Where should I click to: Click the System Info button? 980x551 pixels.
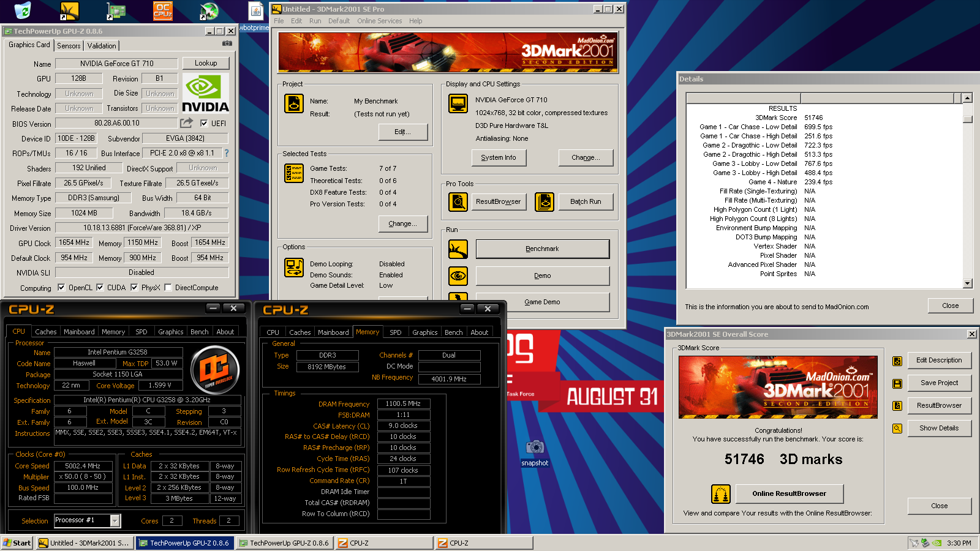coord(499,157)
